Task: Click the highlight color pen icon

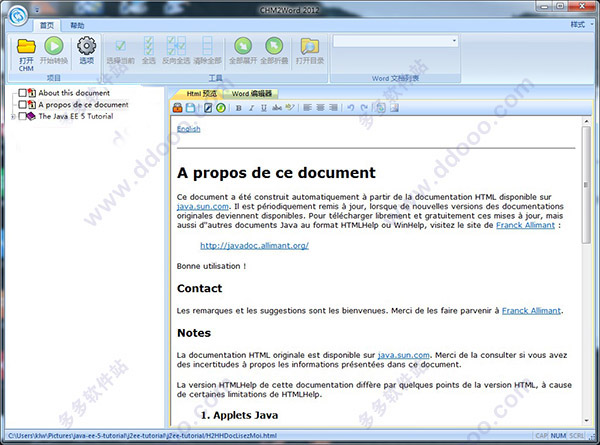Action: (290, 108)
